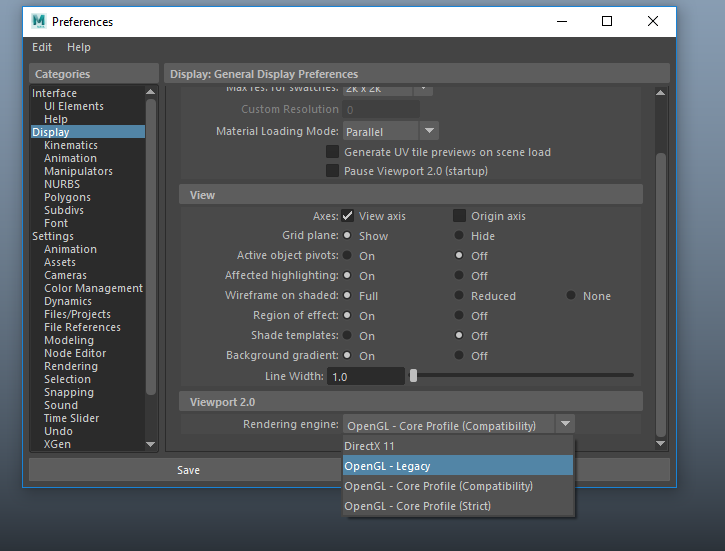Click the Line Width slider handle

[x=413, y=375]
